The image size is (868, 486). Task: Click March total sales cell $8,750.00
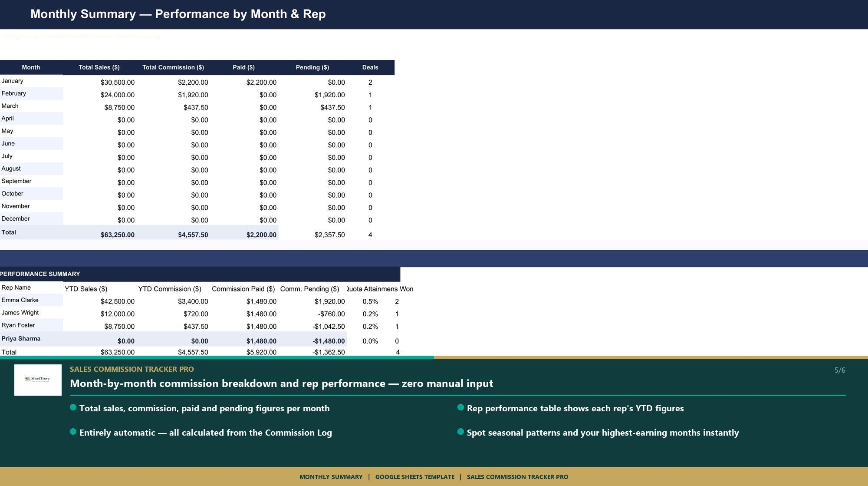pos(119,108)
